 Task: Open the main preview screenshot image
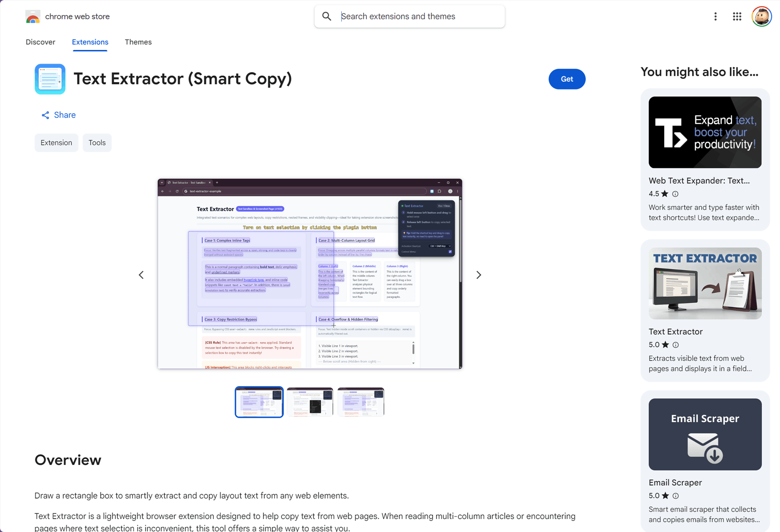pyautogui.click(x=310, y=274)
